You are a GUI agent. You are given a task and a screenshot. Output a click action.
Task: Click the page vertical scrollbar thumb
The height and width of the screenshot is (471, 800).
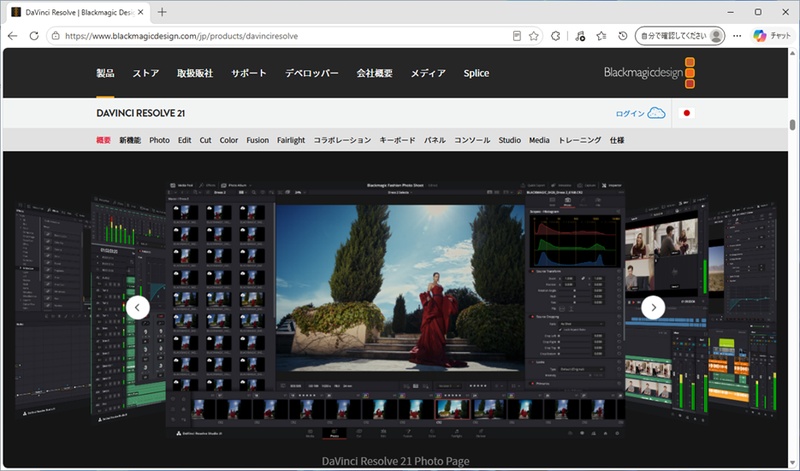[x=792, y=124]
